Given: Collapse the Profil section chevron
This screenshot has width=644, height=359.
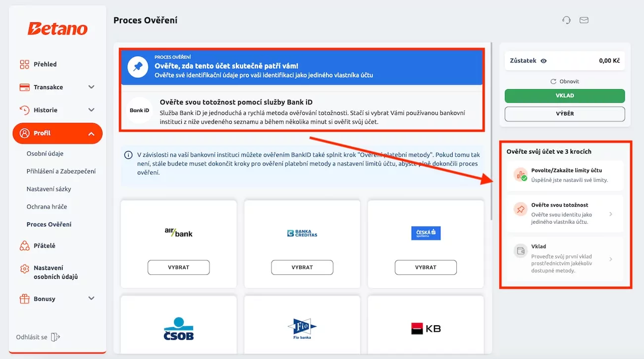Looking at the screenshot, I should tap(91, 133).
